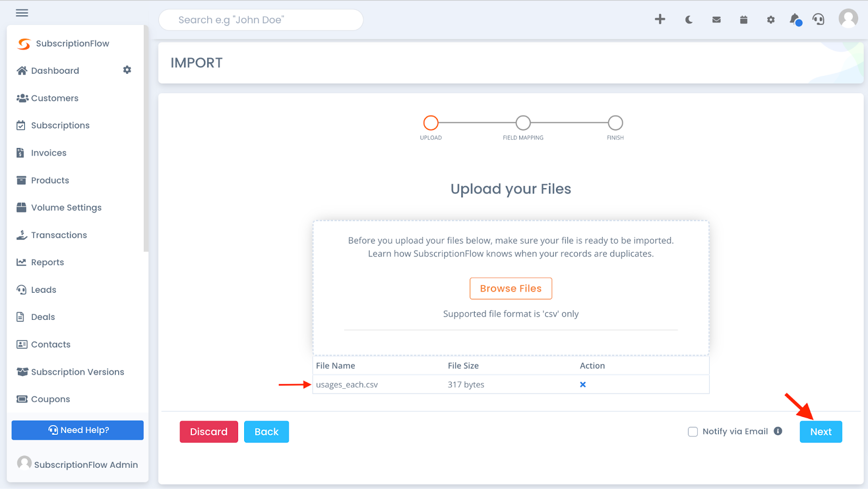Open the calendar icon in the top bar
Viewport: 868px width, 489px height.
click(x=743, y=20)
